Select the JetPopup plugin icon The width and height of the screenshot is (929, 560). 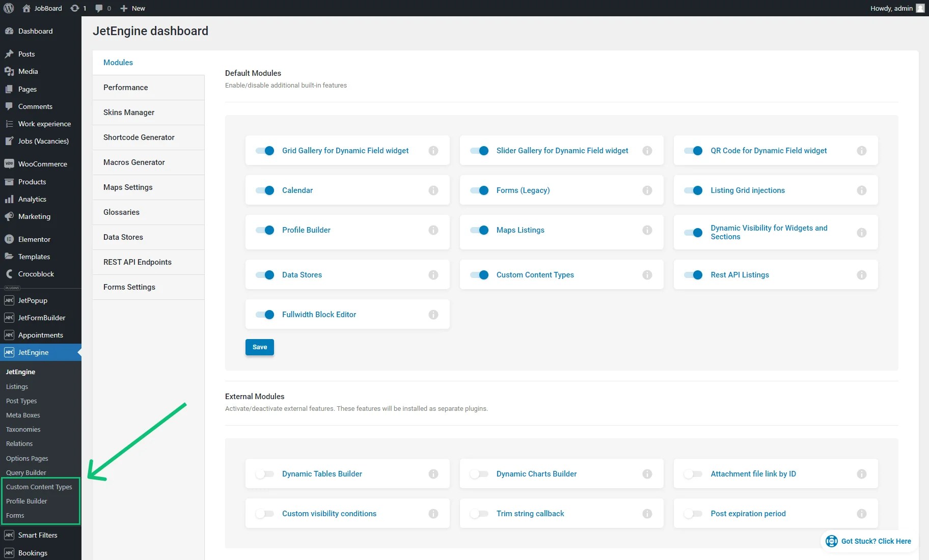tap(9, 300)
